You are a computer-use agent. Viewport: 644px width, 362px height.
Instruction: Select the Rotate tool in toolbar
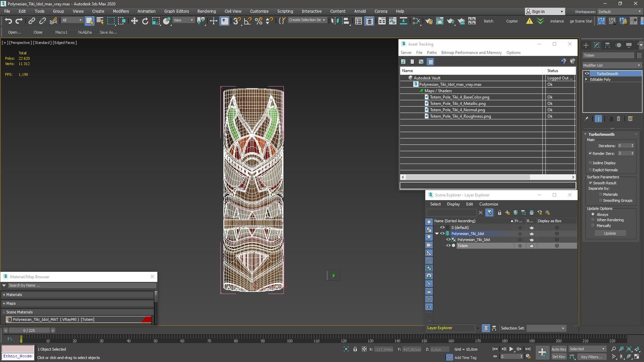pyautogui.click(x=145, y=21)
